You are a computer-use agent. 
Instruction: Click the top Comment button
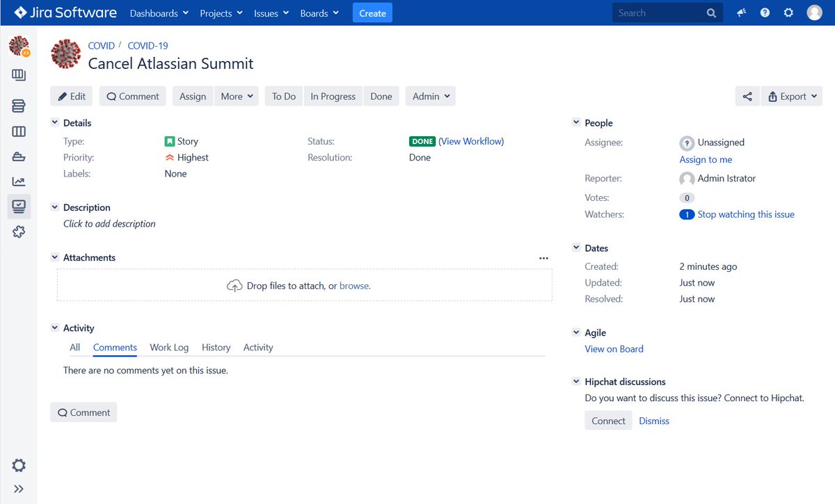[x=133, y=97]
